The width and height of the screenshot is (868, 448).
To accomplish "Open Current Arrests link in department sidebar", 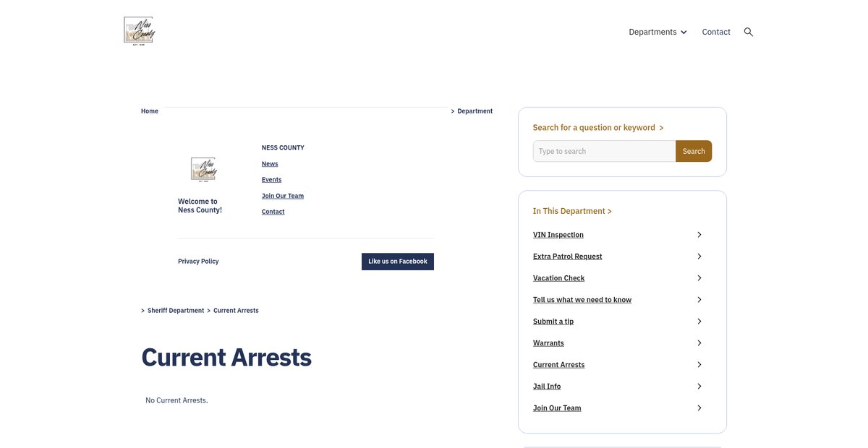I will [x=559, y=365].
